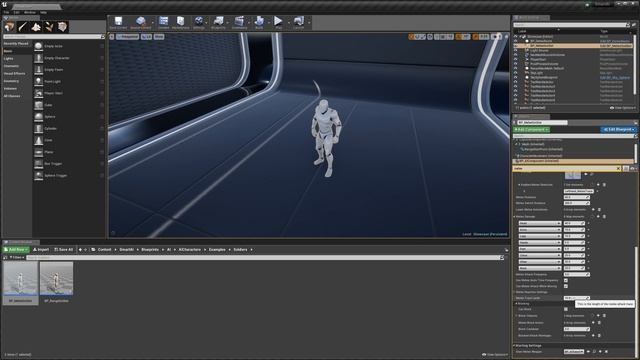Clear the details search filter X

pyautogui.click(x=618, y=169)
